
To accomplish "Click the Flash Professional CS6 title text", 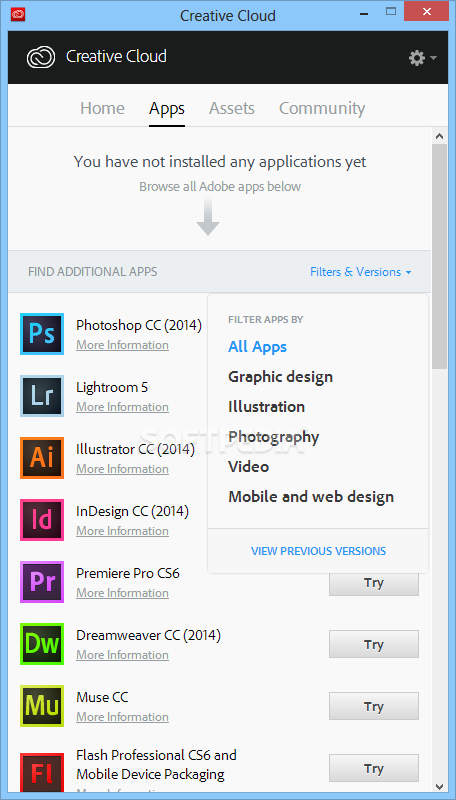I will coord(156,764).
